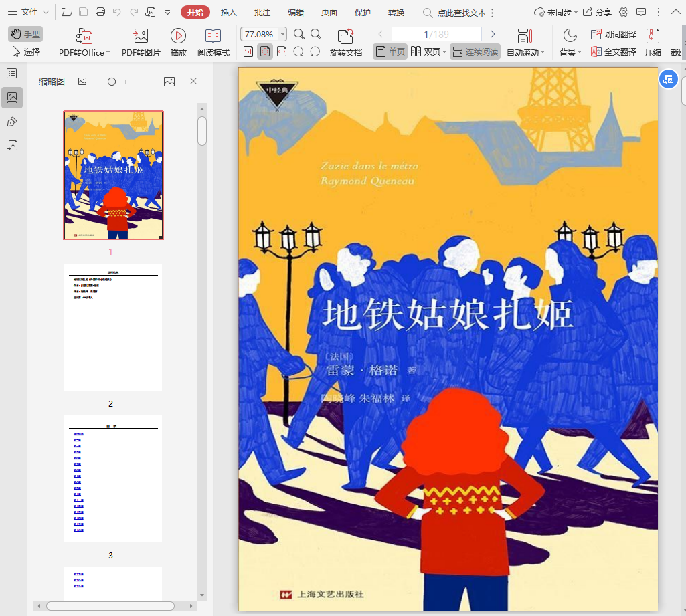Open the rotate document tool (旋转文档)
The image size is (686, 616).
pyautogui.click(x=345, y=42)
